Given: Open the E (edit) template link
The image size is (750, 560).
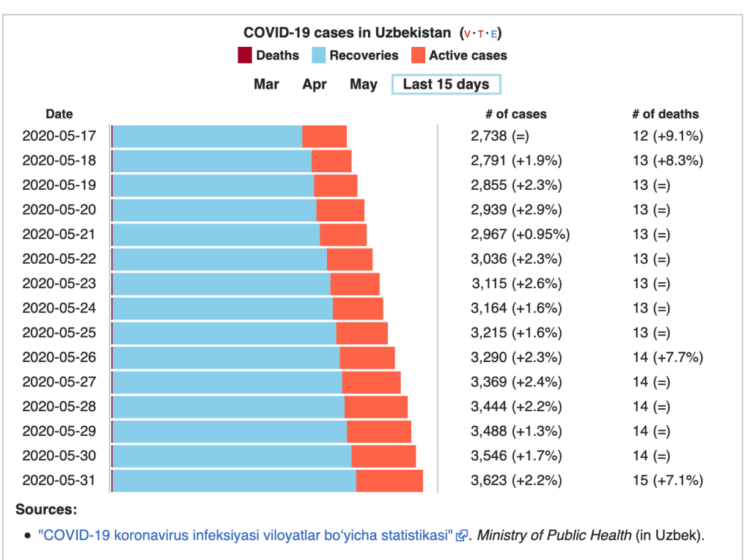Looking at the screenshot, I should (x=494, y=34).
